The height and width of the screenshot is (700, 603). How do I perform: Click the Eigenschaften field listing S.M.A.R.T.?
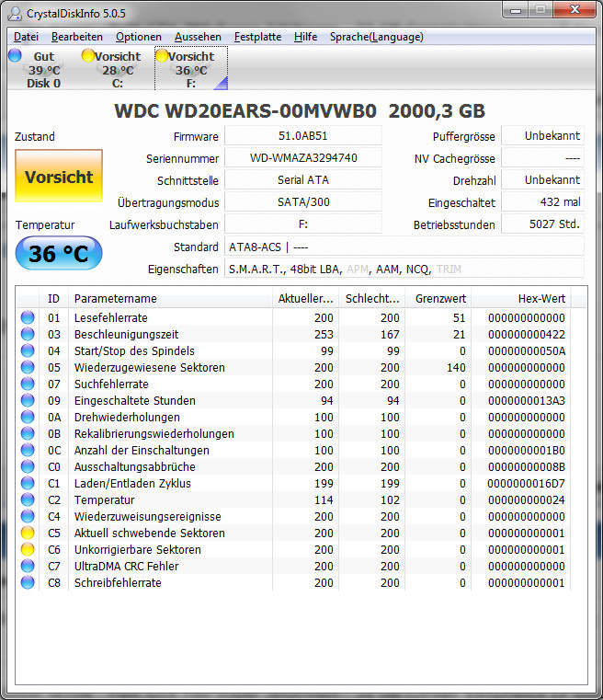pos(404,269)
